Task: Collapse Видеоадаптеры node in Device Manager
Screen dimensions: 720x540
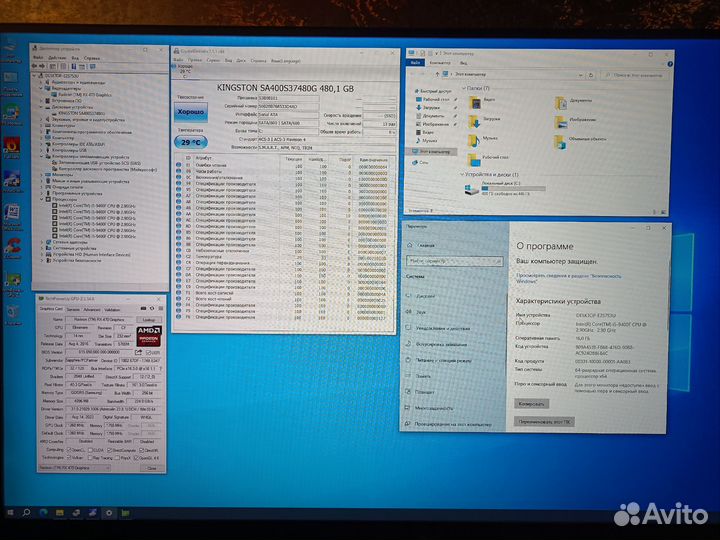Action: pyautogui.click(x=41, y=88)
